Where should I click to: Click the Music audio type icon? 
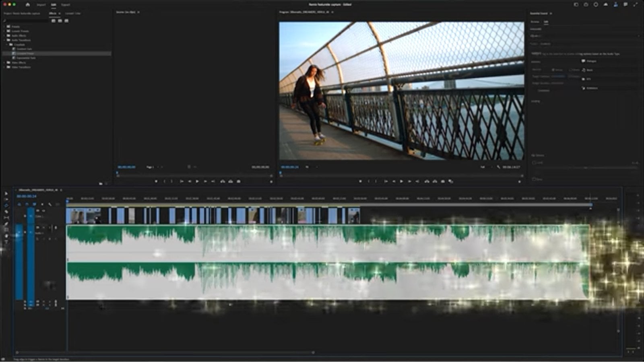[584, 70]
